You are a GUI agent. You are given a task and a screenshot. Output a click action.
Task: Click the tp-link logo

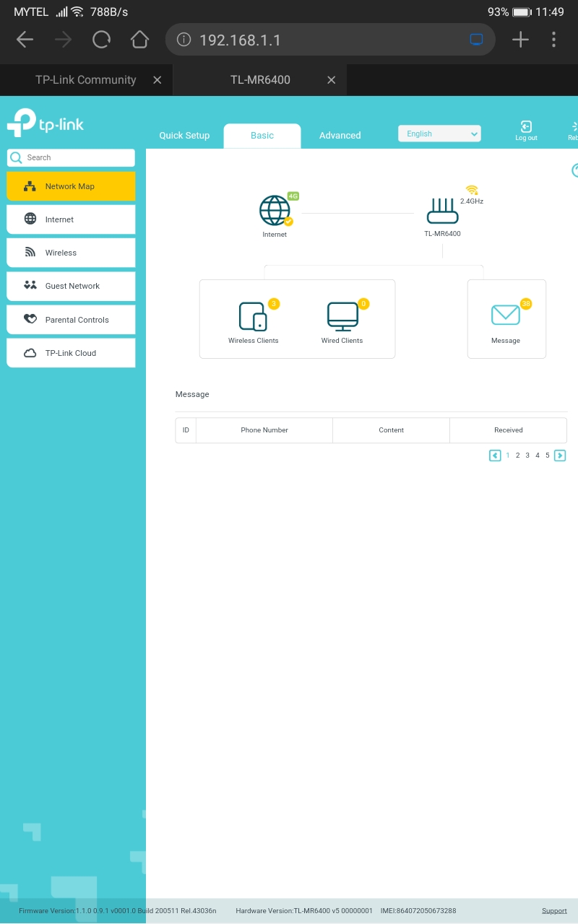pyautogui.click(x=46, y=122)
